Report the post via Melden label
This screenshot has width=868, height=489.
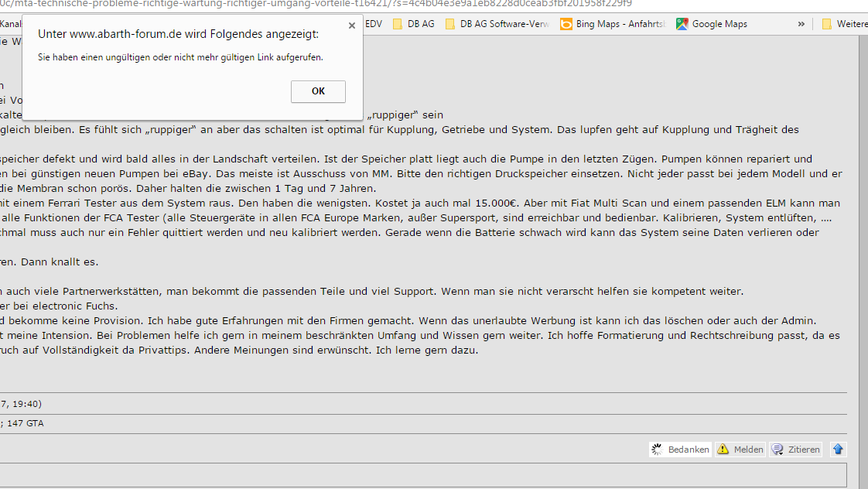[747, 450]
